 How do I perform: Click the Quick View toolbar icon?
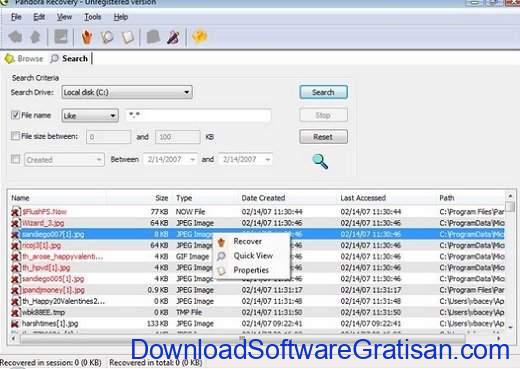pos(107,37)
